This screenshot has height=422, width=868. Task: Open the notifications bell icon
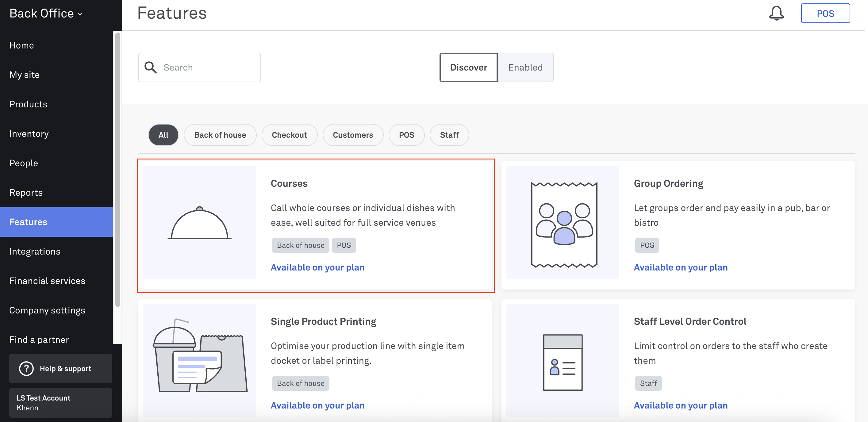pyautogui.click(x=776, y=13)
